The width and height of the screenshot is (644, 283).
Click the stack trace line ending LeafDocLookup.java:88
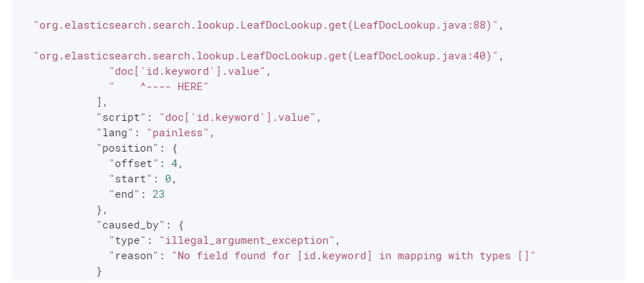tap(268, 26)
